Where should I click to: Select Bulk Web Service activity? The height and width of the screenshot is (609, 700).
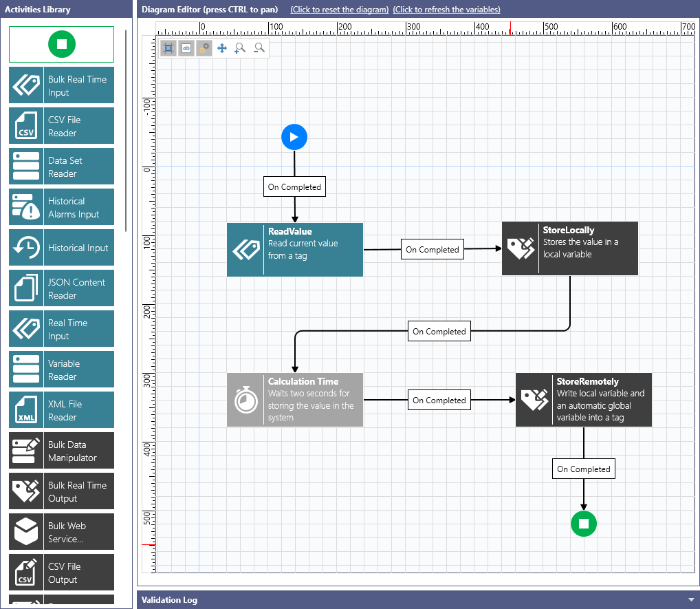point(62,532)
